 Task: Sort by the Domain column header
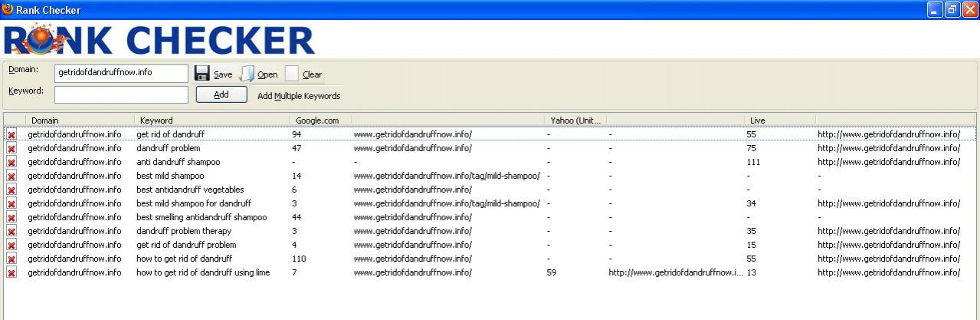pos(80,120)
